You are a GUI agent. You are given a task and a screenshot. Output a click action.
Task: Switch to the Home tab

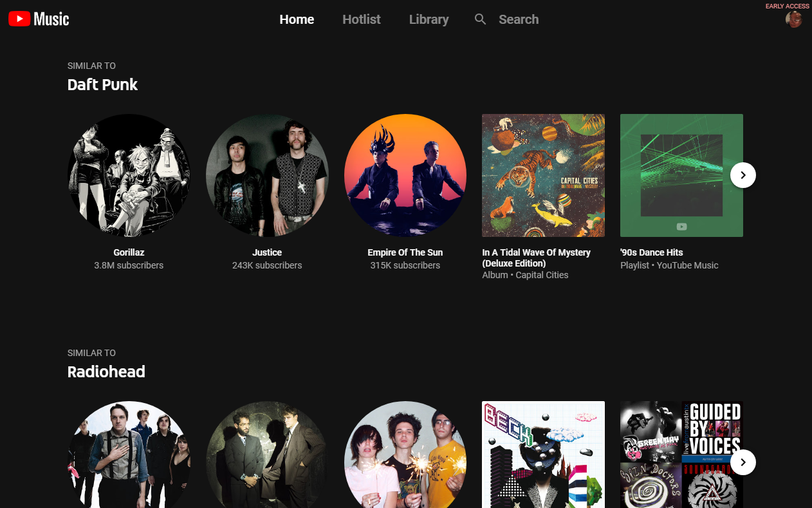(x=297, y=19)
